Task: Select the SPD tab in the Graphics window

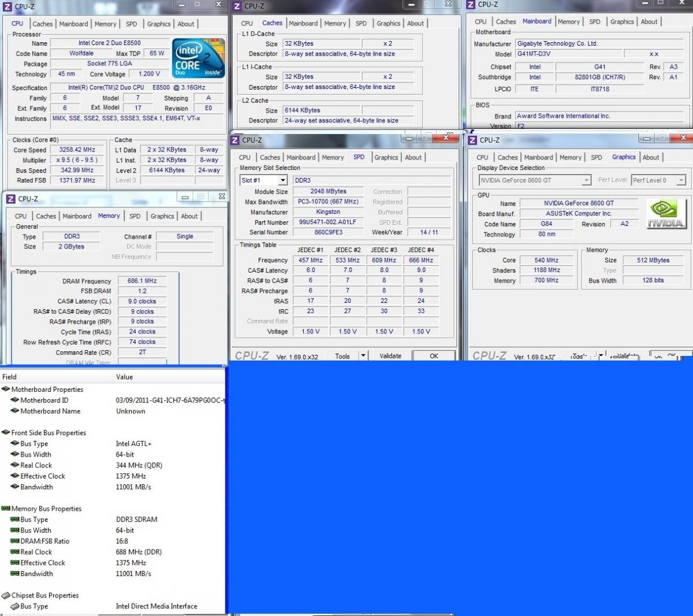Action: pyautogui.click(x=597, y=157)
